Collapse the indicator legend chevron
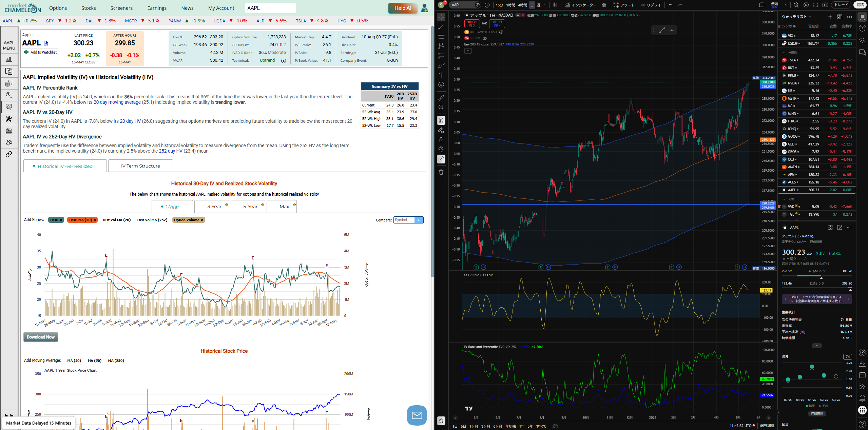The width and height of the screenshot is (868, 430). coord(468,51)
